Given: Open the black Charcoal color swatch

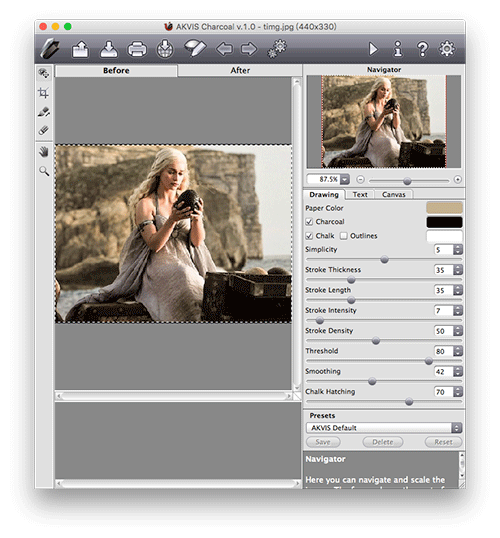Looking at the screenshot, I should tap(444, 222).
